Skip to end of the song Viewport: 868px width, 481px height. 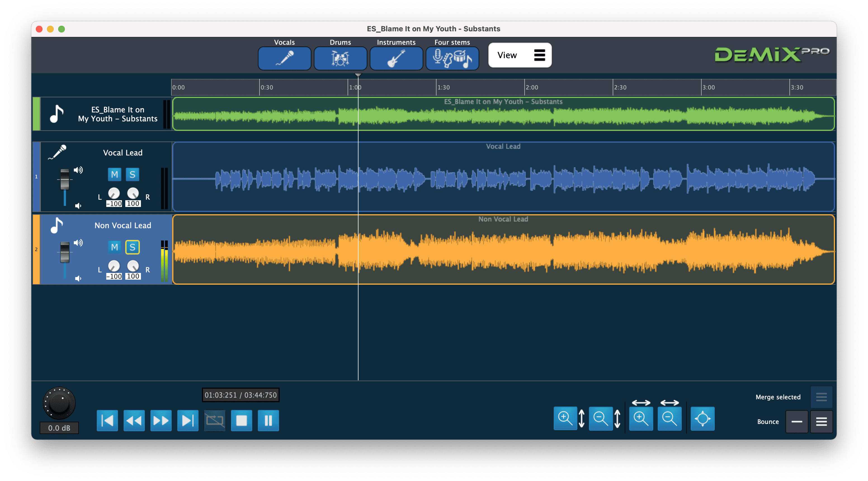pos(188,420)
